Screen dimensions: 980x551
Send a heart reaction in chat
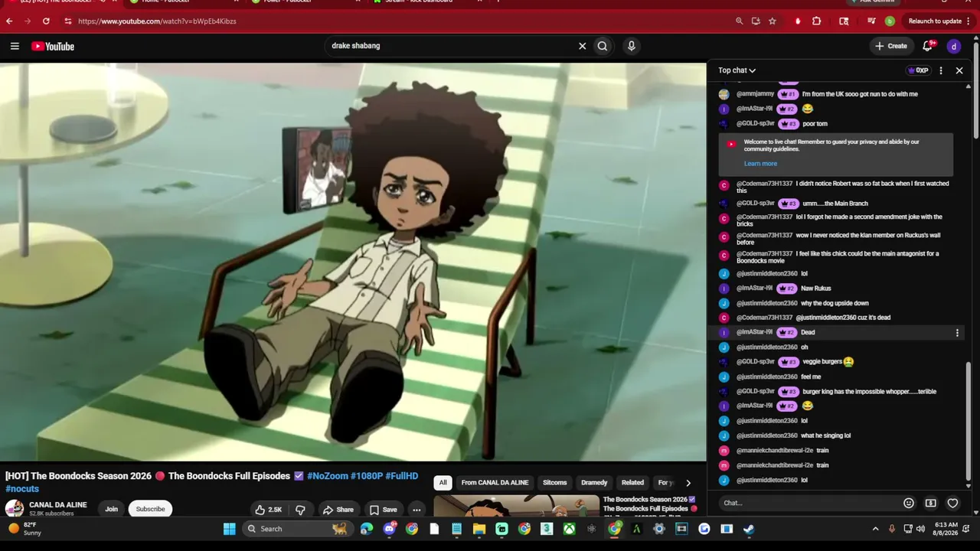pyautogui.click(x=952, y=503)
